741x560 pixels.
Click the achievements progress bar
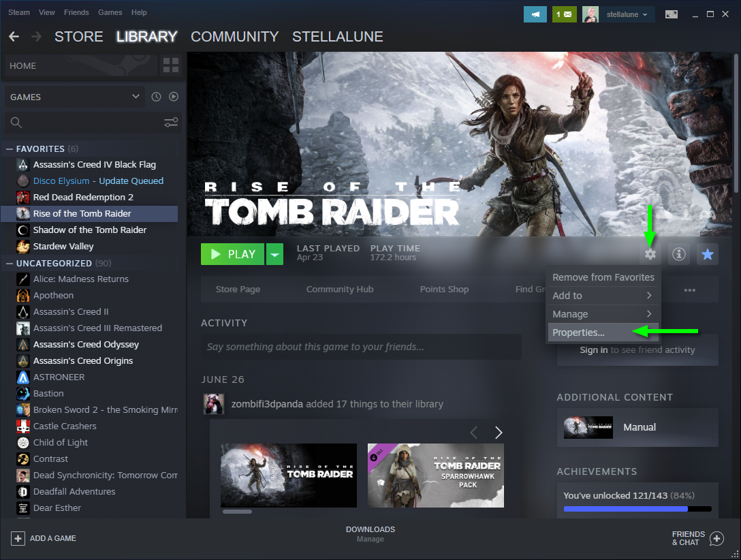click(637, 508)
